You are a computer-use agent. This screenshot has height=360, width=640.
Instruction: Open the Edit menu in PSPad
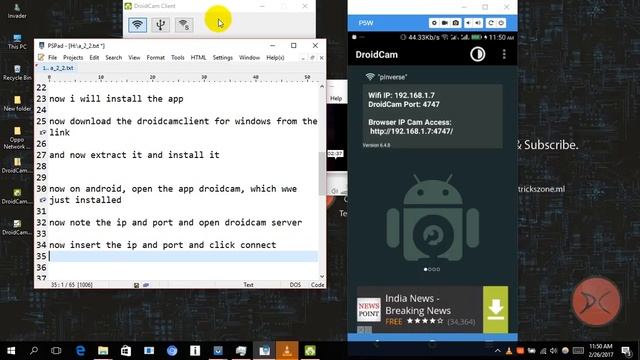tap(94, 58)
